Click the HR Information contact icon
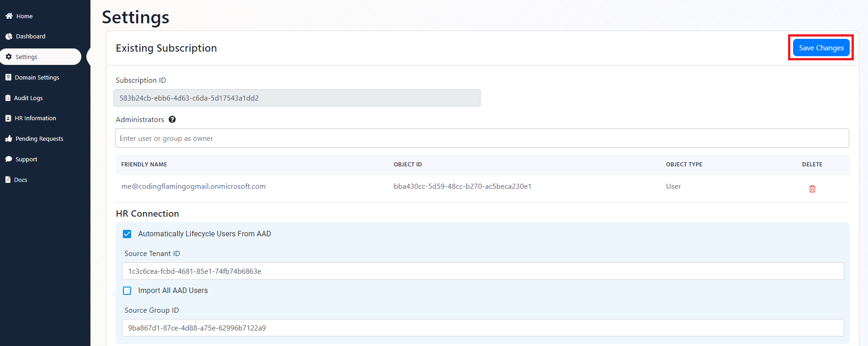 click(x=8, y=118)
